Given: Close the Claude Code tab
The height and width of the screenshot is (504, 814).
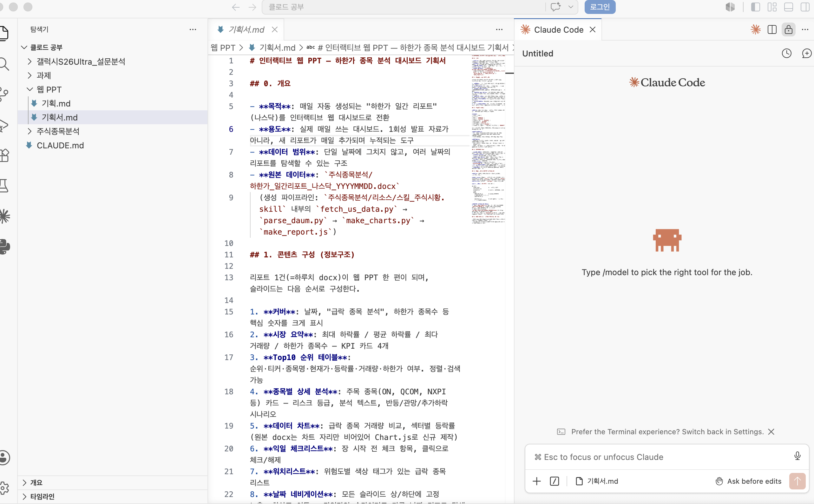Looking at the screenshot, I should (x=593, y=29).
